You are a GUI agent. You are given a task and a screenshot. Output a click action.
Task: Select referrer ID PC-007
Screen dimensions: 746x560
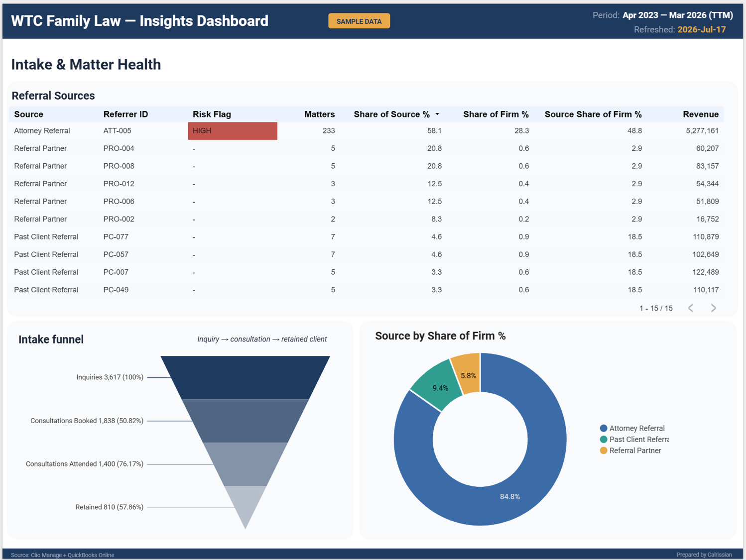tap(116, 272)
